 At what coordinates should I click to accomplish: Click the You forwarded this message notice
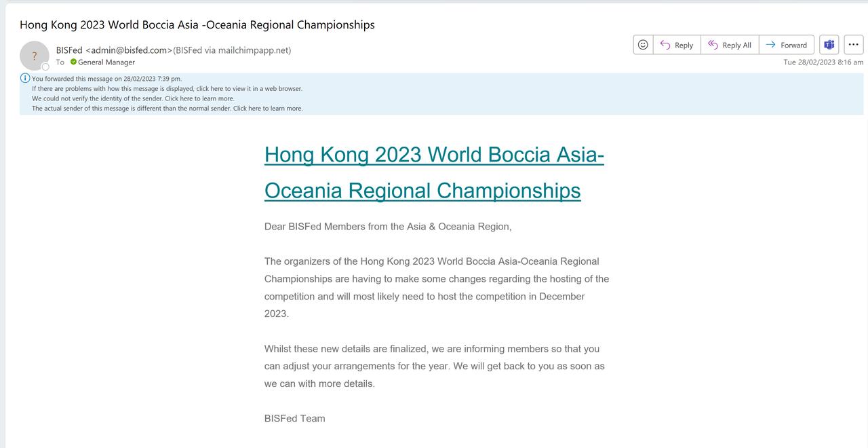point(106,79)
